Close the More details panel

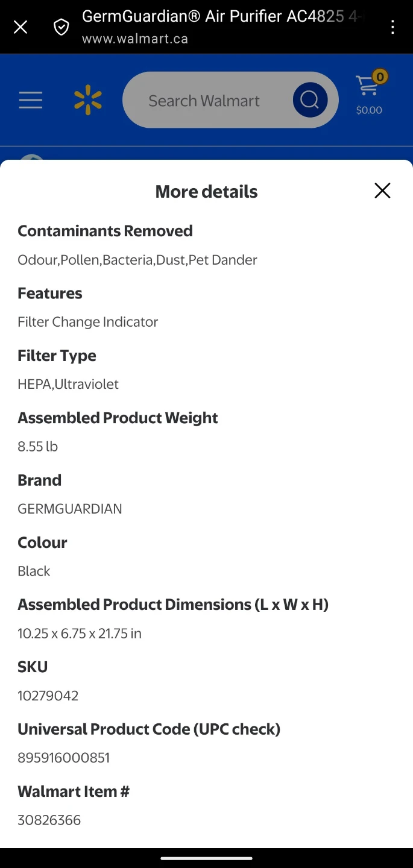[x=382, y=191]
